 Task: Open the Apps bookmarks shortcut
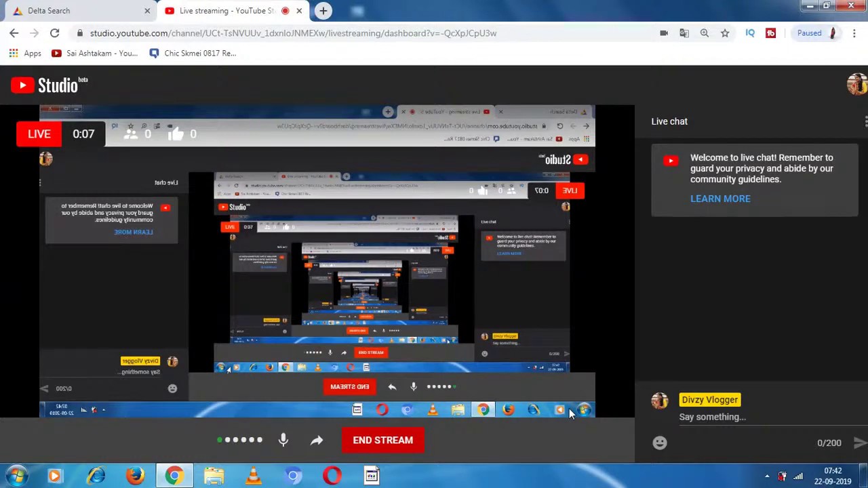coord(25,53)
